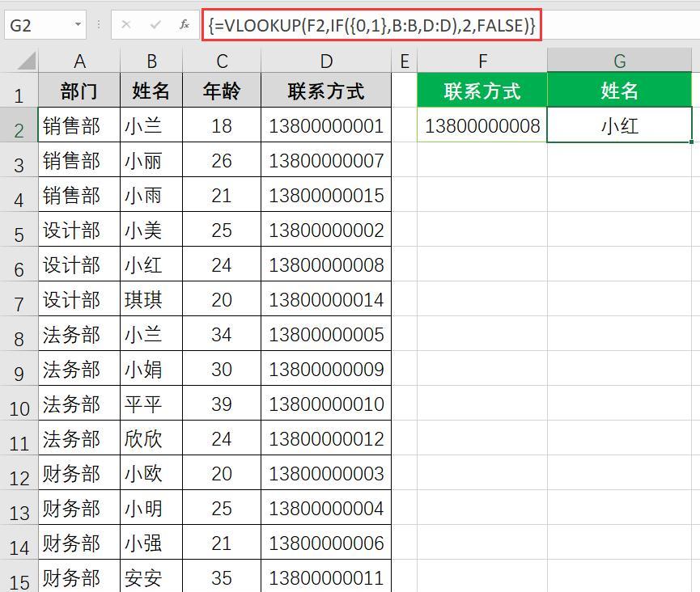The image size is (700, 592).
Task: Click the Name Box showing G2
Action: (x=45, y=25)
